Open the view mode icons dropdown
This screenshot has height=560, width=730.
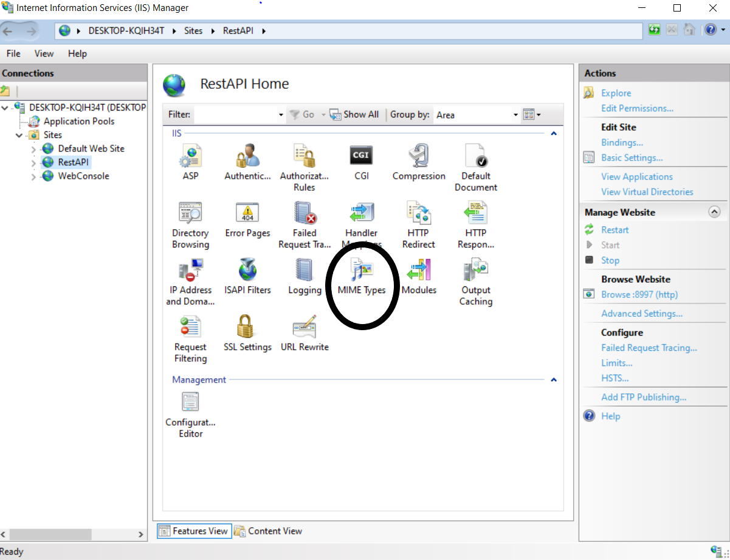pyautogui.click(x=532, y=114)
